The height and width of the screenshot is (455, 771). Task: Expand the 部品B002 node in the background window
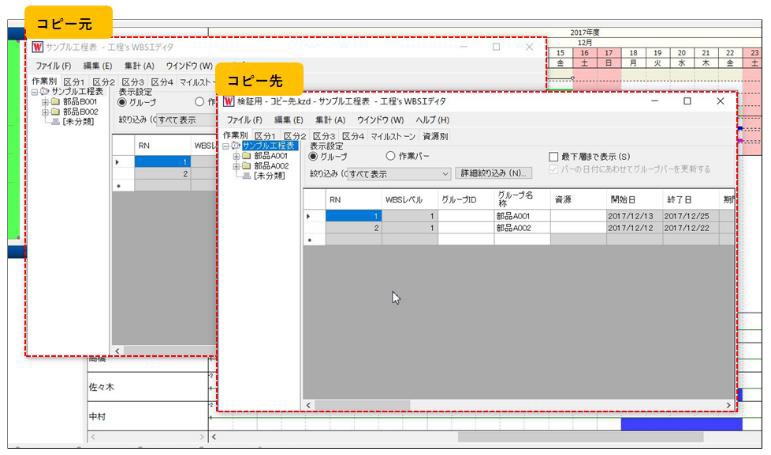(x=44, y=111)
